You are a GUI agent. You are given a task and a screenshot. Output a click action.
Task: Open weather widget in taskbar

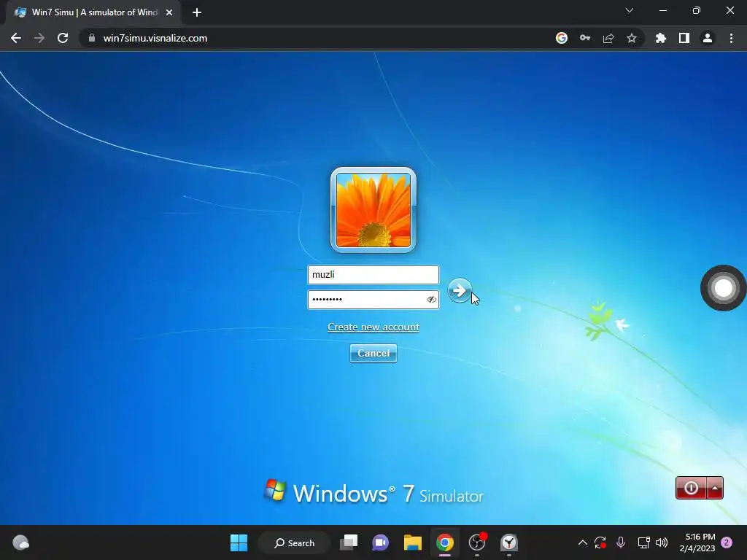tap(20, 542)
